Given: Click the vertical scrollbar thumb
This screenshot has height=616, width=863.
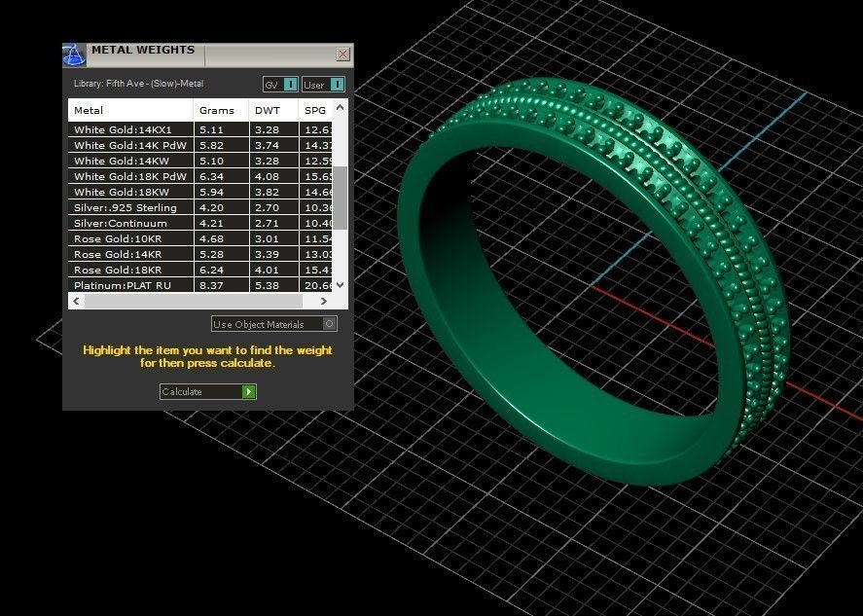Looking at the screenshot, I should click(x=341, y=198).
